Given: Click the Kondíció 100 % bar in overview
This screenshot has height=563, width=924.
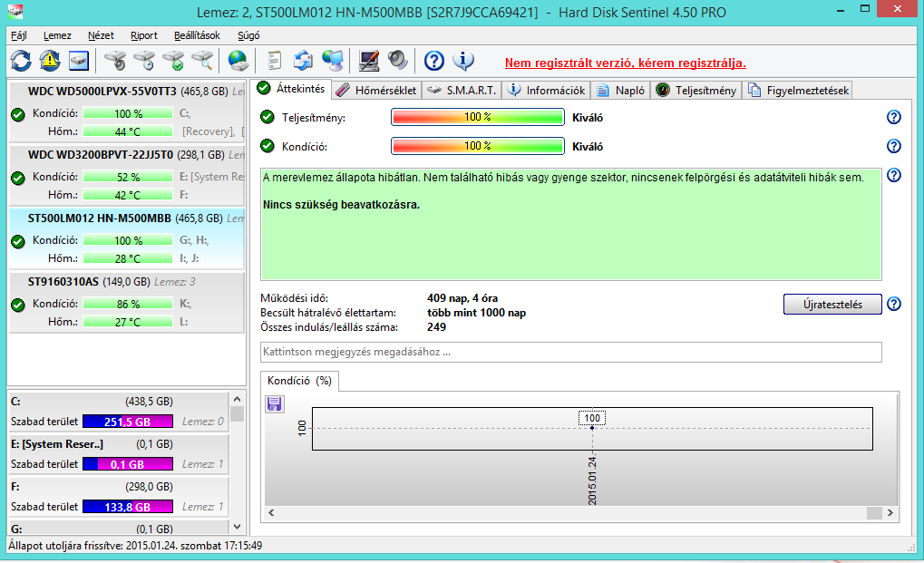Looking at the screenshot, I should click(x=477, y=146).
